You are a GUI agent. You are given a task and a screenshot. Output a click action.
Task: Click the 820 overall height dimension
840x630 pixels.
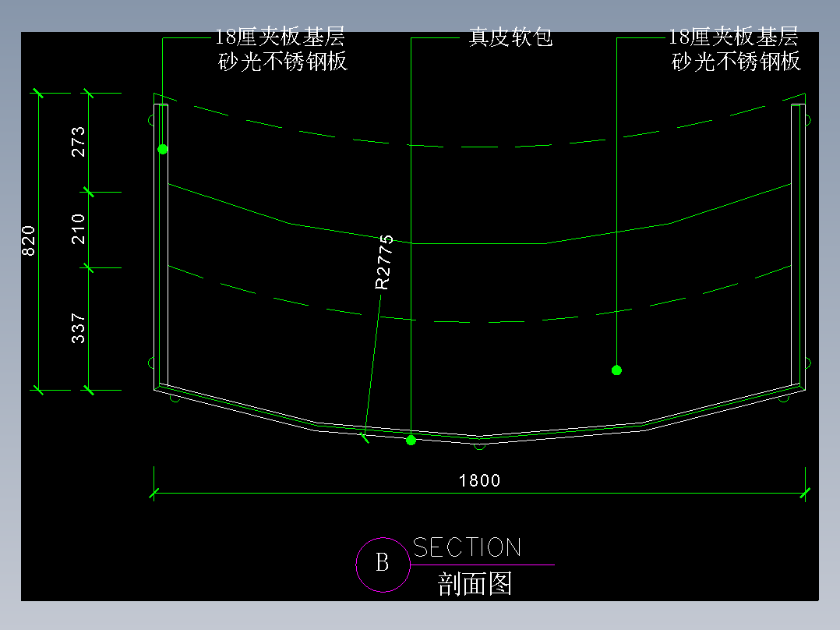tap(28, 241)
